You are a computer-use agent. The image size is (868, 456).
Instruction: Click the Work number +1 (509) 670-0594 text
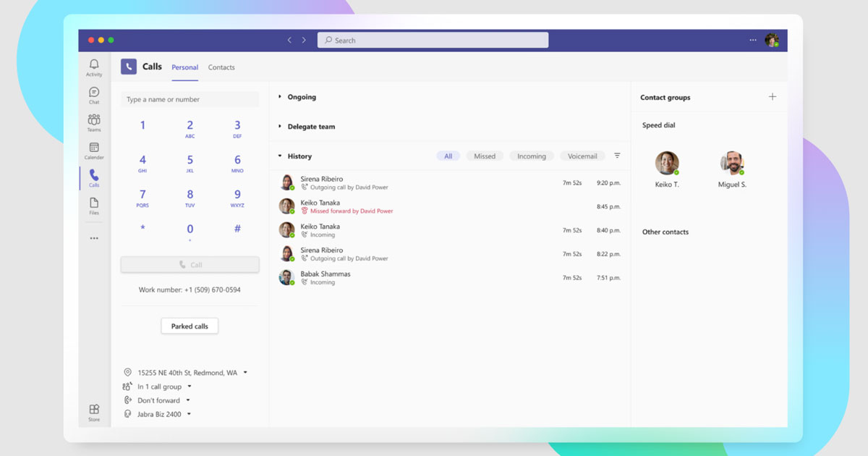[x=190, y=290]
